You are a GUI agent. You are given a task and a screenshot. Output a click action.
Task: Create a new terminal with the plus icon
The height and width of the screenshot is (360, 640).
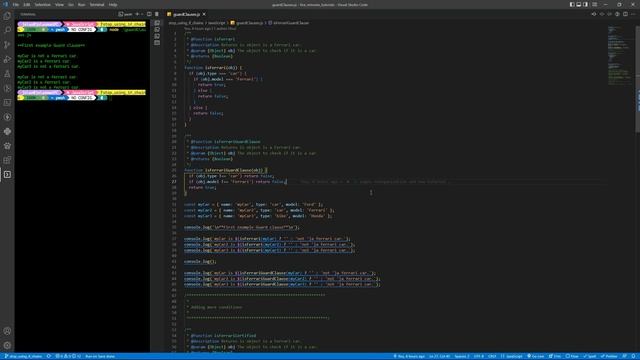point(137,14)
